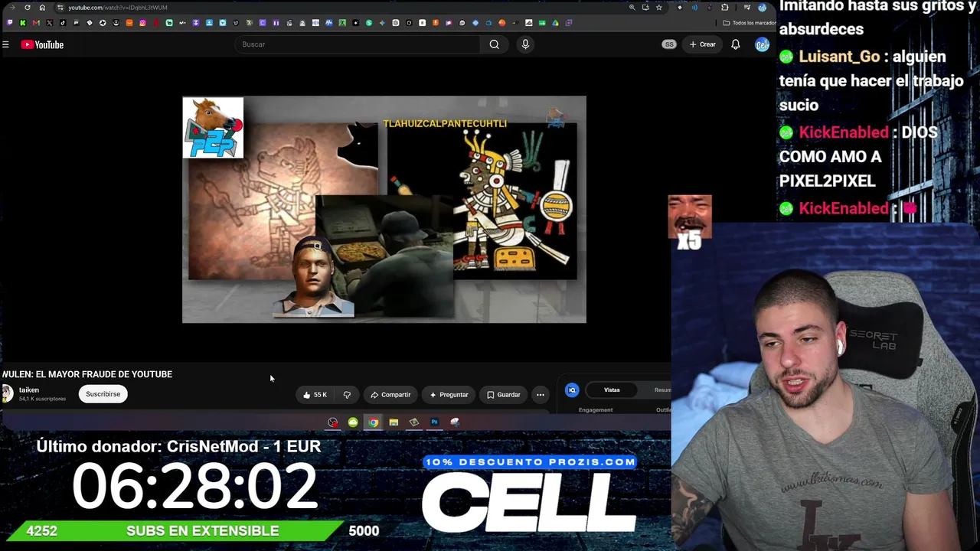
Task: Click the video player frame
Action: (x=384, y=210)
